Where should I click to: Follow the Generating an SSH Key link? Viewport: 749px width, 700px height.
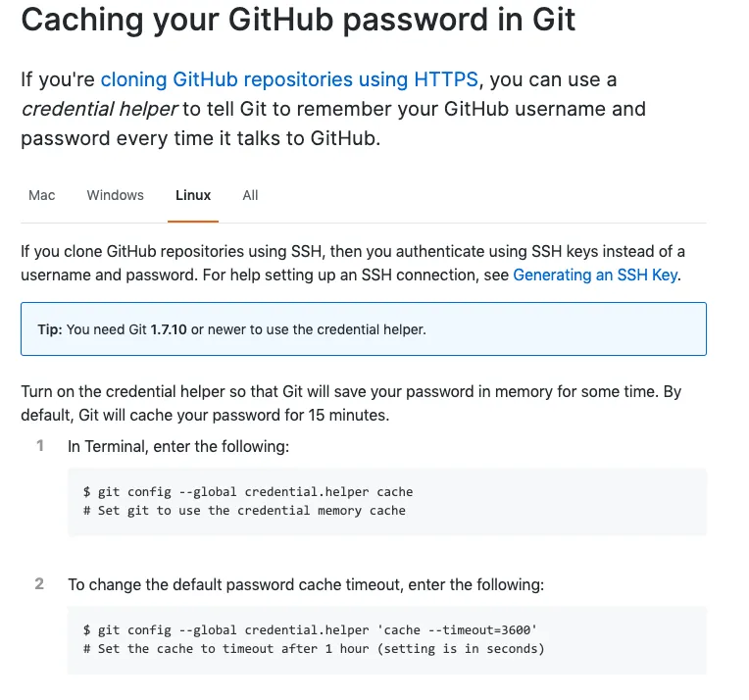pos(594,275)
